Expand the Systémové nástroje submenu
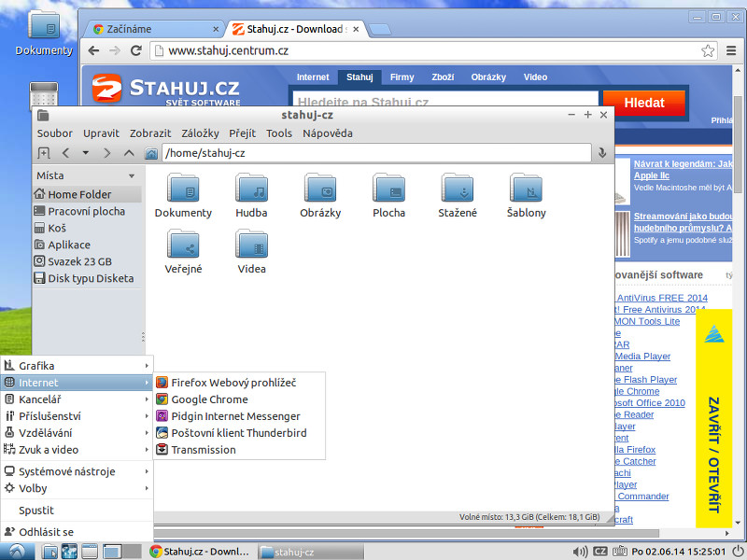 pos(77,471)
